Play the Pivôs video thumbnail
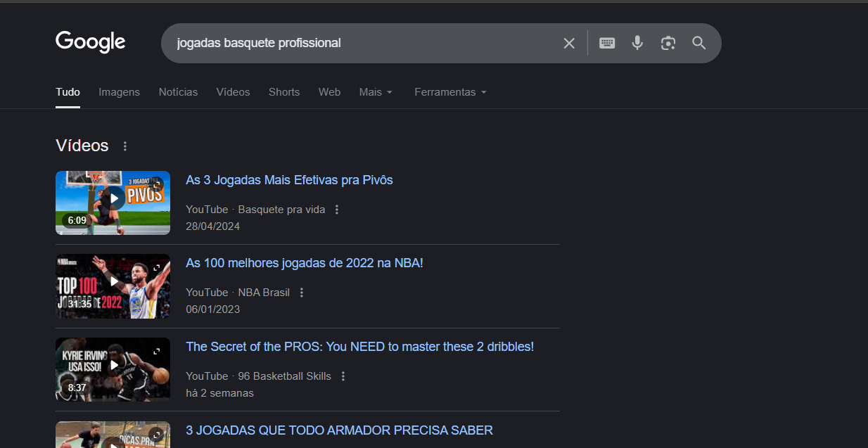This screenshot has width=868, height=448. pos(113,203)
